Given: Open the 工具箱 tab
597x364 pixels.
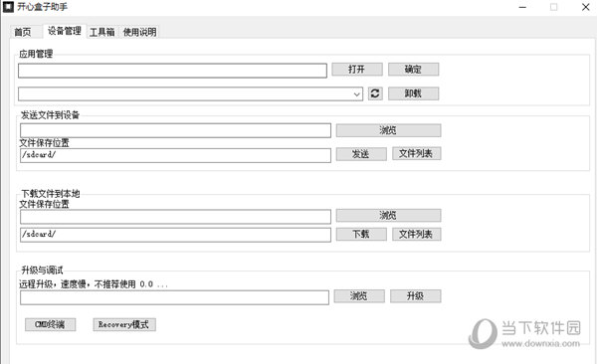Looking at the screenshot, I should [x=102, y=32].
